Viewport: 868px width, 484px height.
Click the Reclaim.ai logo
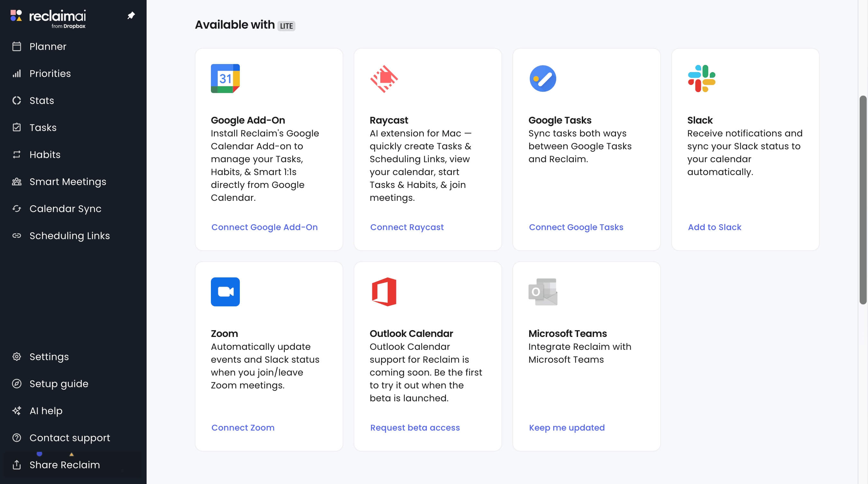coord(48,19)
